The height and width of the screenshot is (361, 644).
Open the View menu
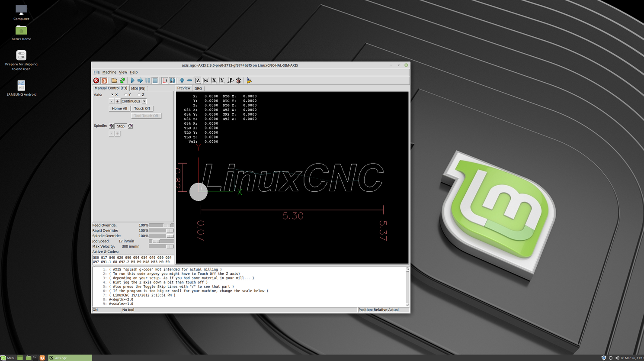pos(123,72)
